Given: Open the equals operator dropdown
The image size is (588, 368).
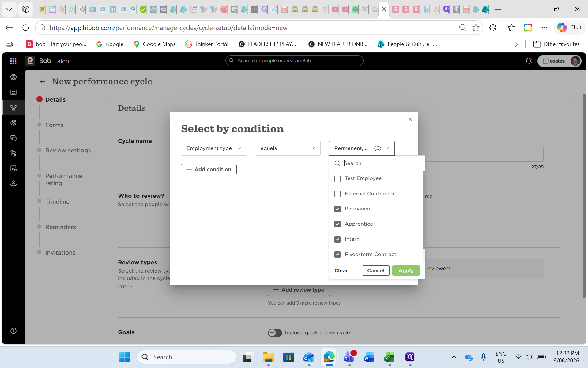Looking at the screenshot, I should point(288,148).
